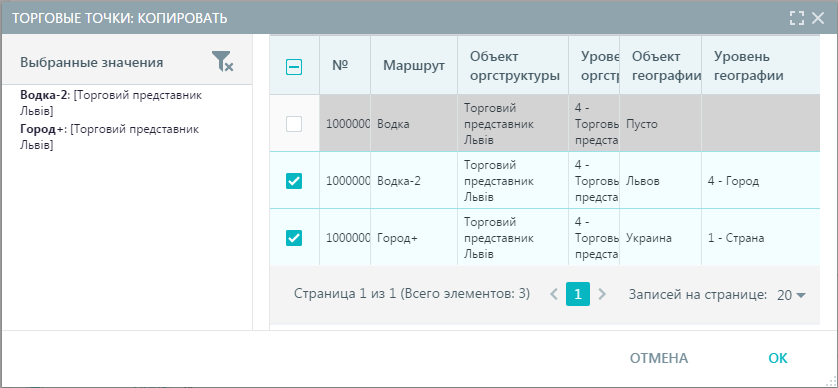Toggle the select-all header checkbox

point(294,67)
